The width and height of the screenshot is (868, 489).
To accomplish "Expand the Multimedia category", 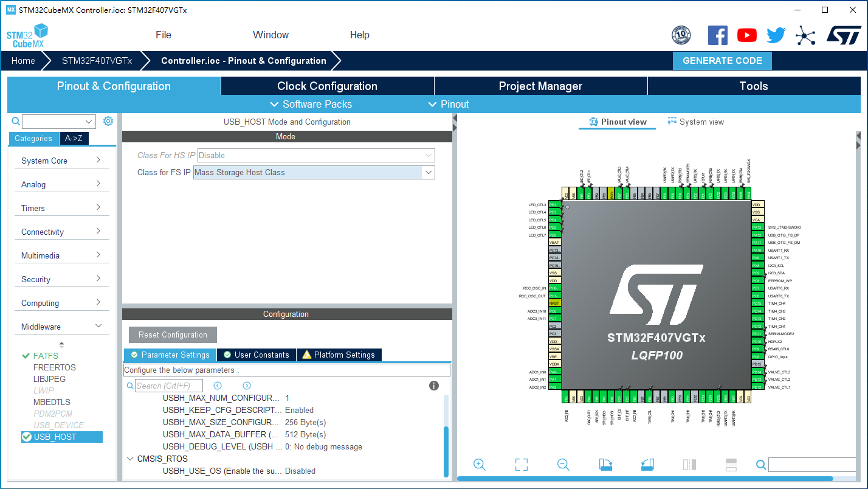I will tap(61, 255).
